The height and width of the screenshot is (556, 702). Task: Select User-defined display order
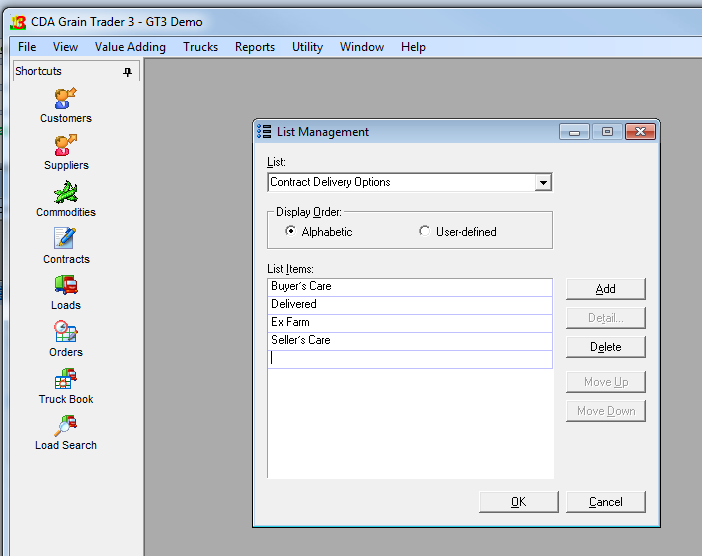pyautogui.click(x=425, y=232)
